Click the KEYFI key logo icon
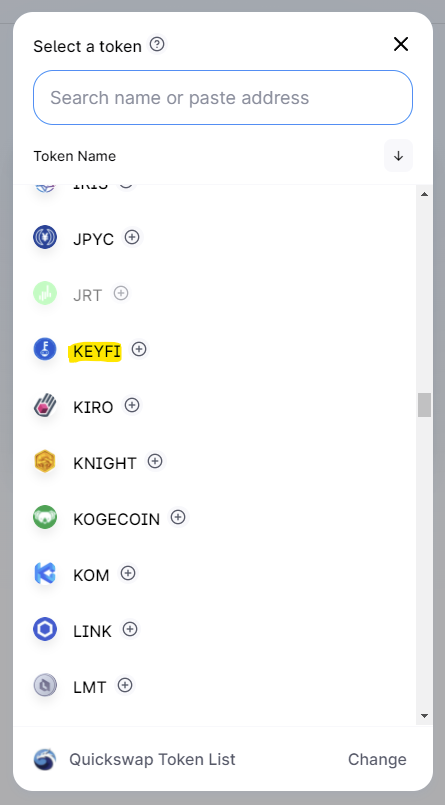The width and height of the screenshot is (445, 805). 45,349
